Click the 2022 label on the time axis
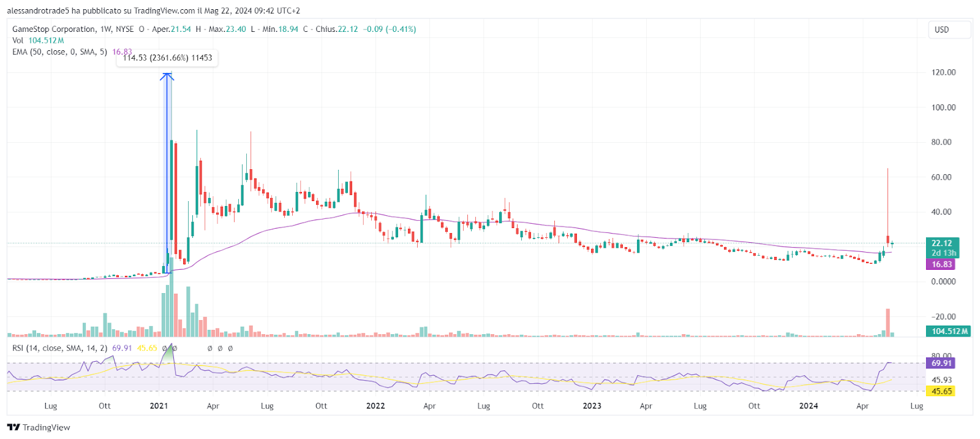Screen dimensions: 980x439 375,406
